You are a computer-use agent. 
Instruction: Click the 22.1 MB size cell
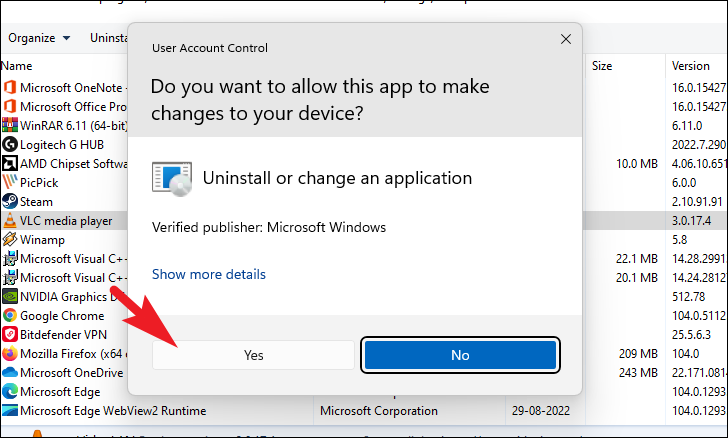637,259
